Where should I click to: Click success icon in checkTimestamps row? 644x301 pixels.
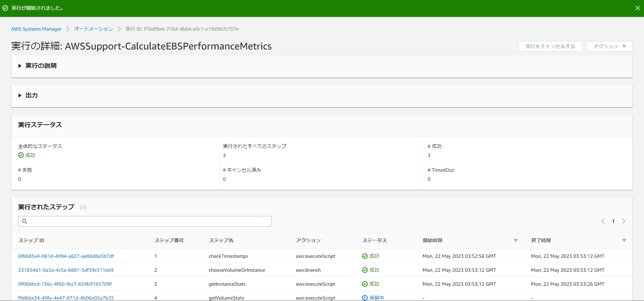(x=365, y=256)
